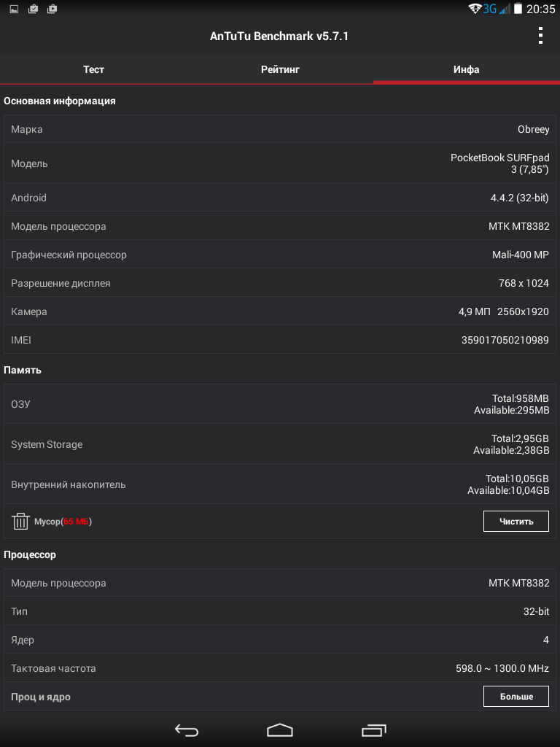This screenshot has height=747, width=560.
Task: Tap the clock showing 20:35
Action: point(540,9)
